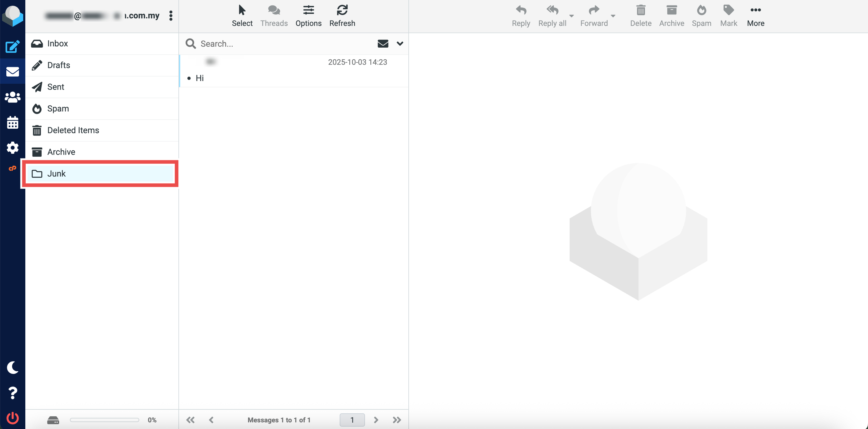
Task: Click the storage quota progress bar
Action: point(105,420)
